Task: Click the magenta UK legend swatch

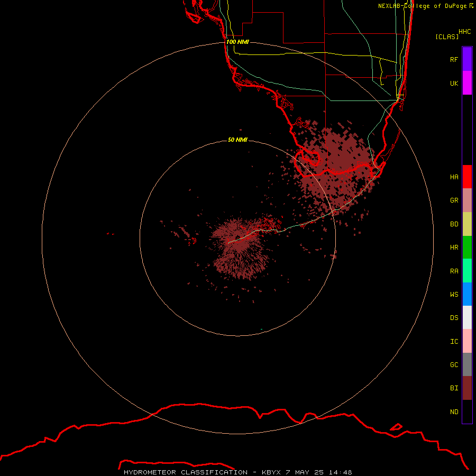Action: click(467, 83)
